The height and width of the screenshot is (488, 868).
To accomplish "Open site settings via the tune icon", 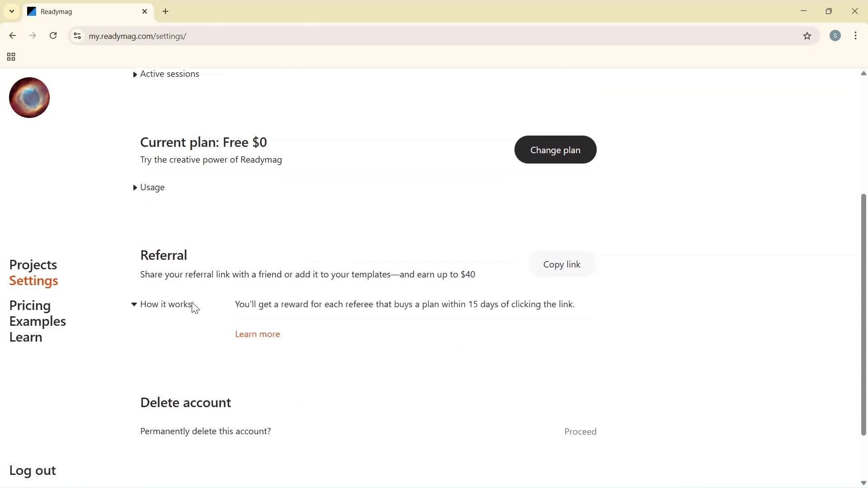I will coord(77,36).
